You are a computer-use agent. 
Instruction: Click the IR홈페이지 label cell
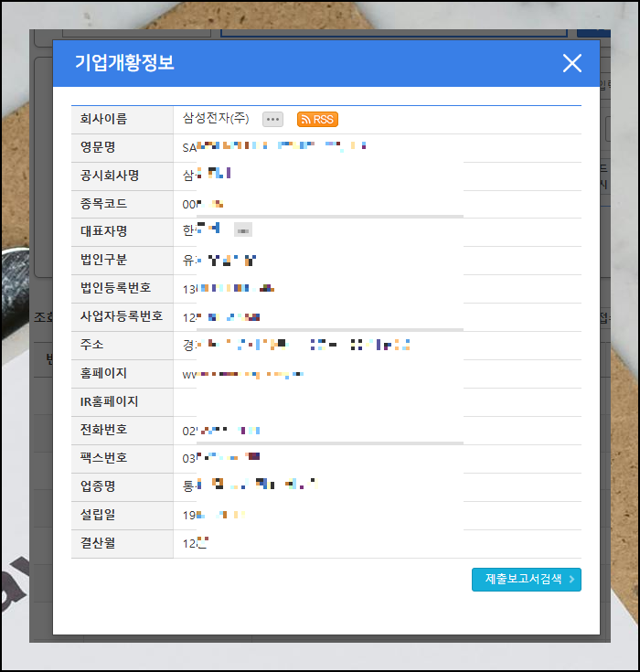pyautogui.click(x=123, y=402)
